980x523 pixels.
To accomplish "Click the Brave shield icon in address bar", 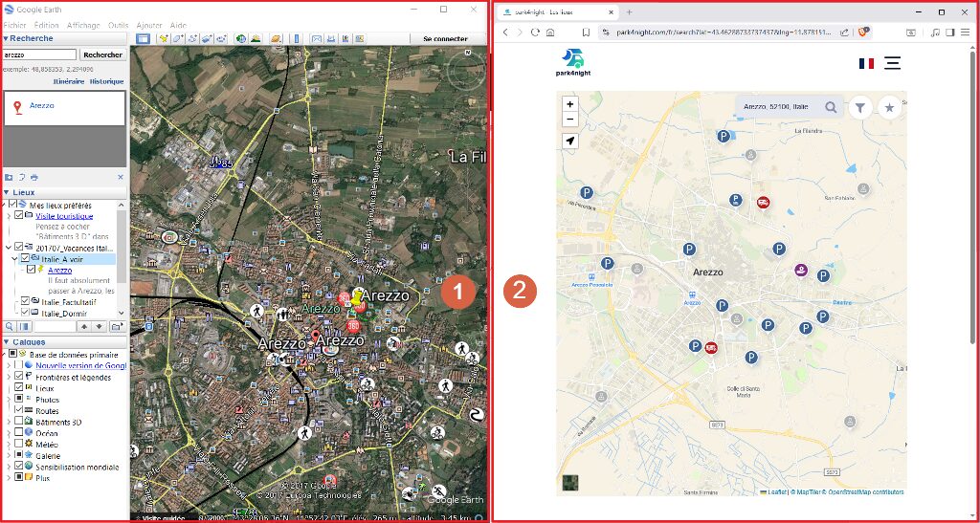I will (x=863, y=32).
